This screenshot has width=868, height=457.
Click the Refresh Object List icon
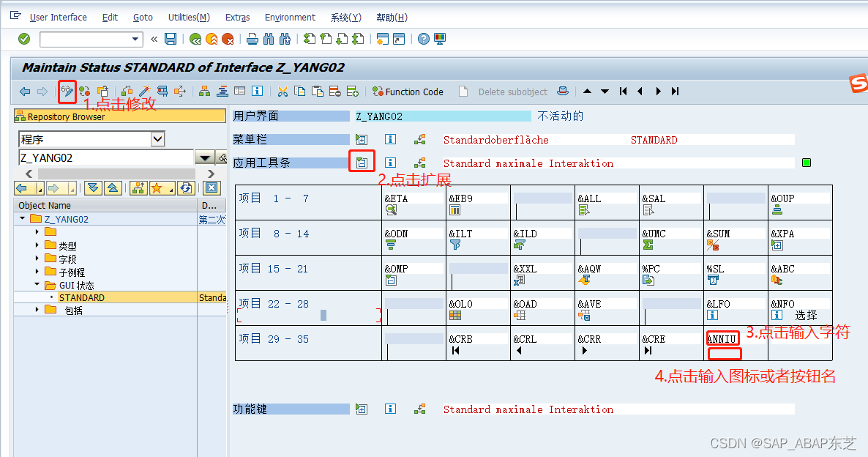click(187, 188)
